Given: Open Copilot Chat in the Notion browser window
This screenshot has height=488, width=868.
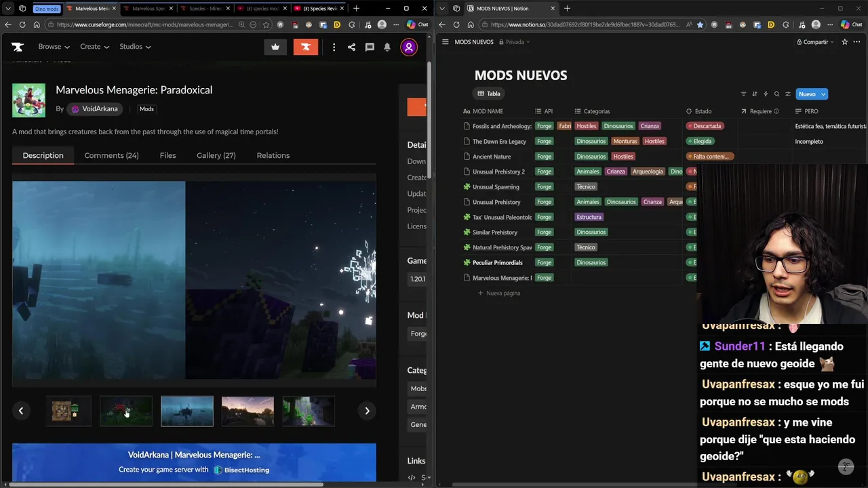Looking at the screenshot, I should tap(851, 24).
